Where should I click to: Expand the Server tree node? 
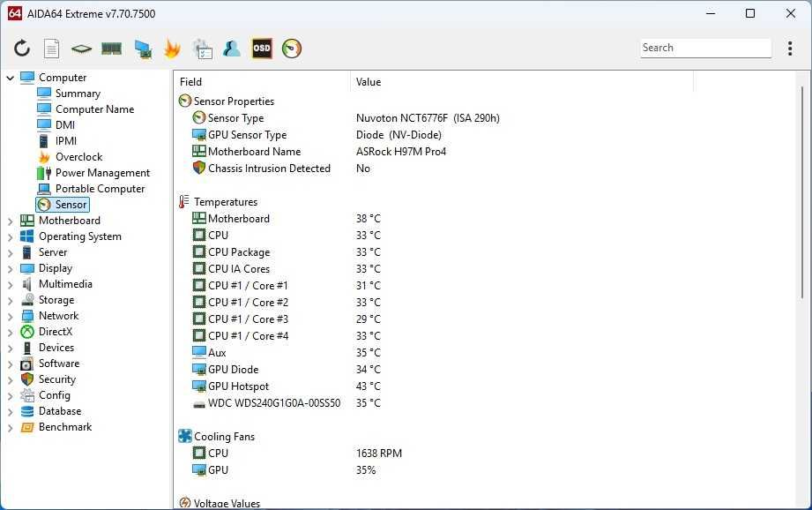[x=11, y=253]
